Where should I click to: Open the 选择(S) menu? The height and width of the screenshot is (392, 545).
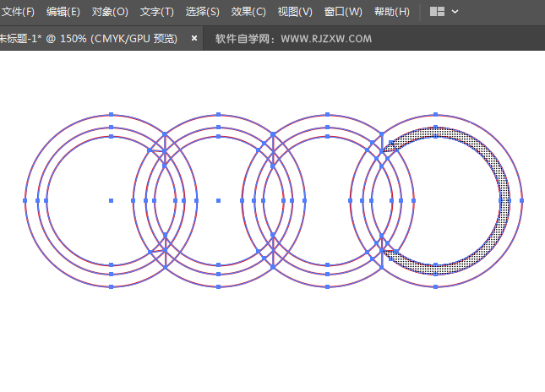[x=202, y=12]
